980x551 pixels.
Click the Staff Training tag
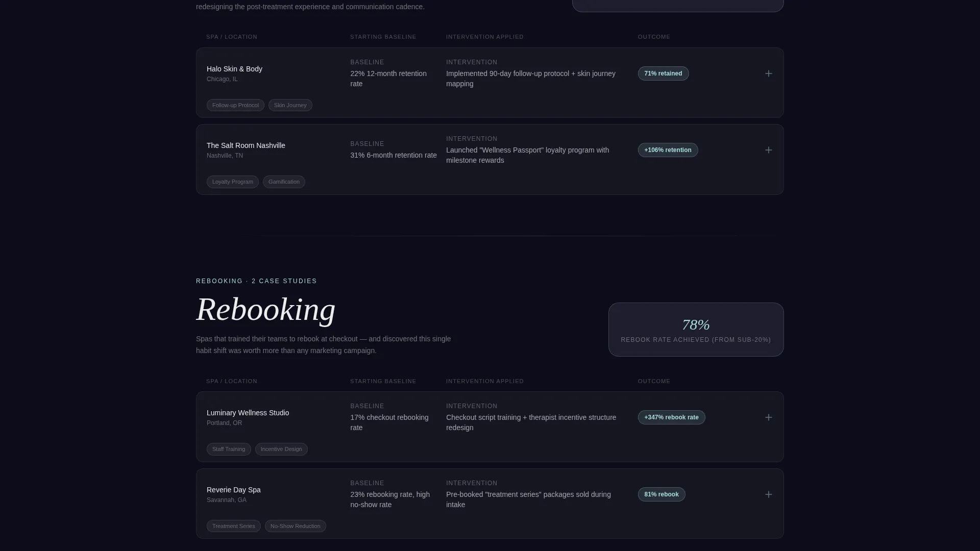coord(229,449)
